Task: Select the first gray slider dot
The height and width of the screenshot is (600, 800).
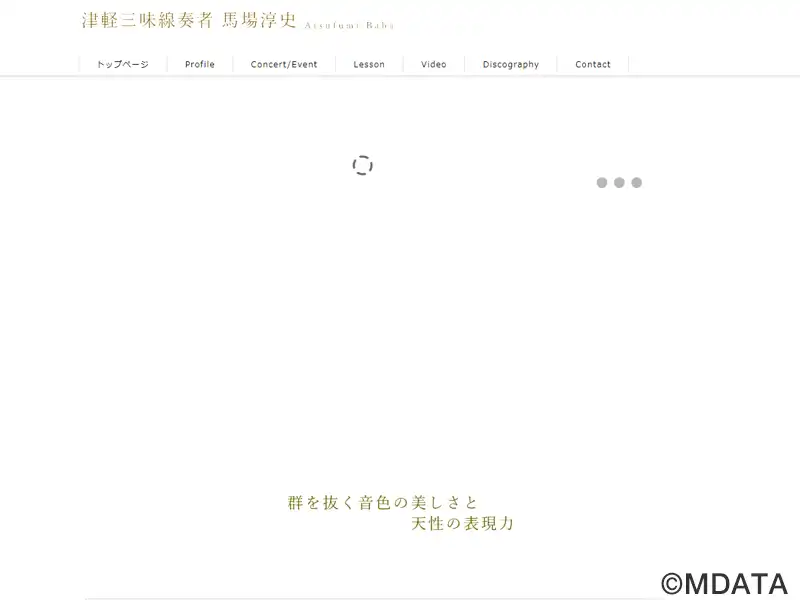Action: (602, 183)
